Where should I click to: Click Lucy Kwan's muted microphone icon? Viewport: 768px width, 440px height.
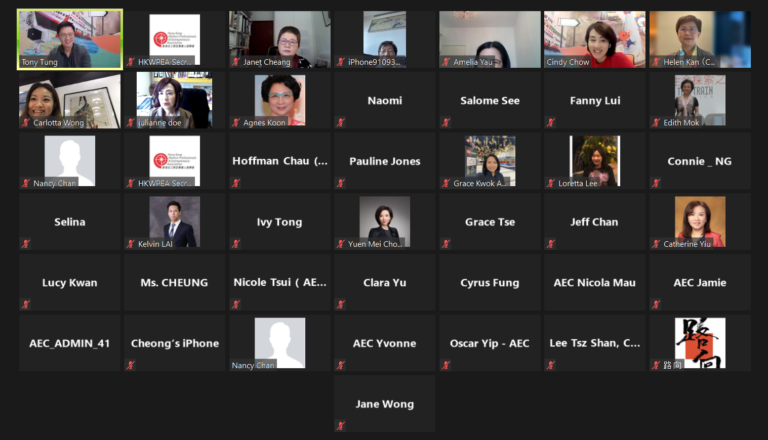[x=26, y=304]
